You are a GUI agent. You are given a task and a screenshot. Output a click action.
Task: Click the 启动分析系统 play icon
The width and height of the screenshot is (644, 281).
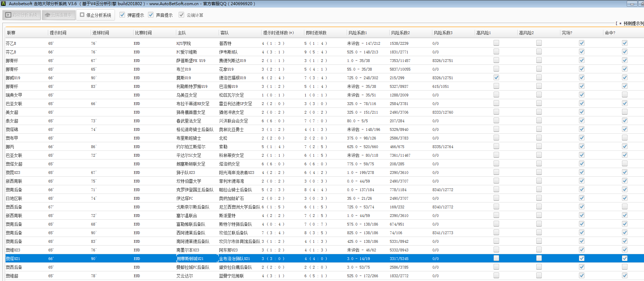tap(8, 15)
